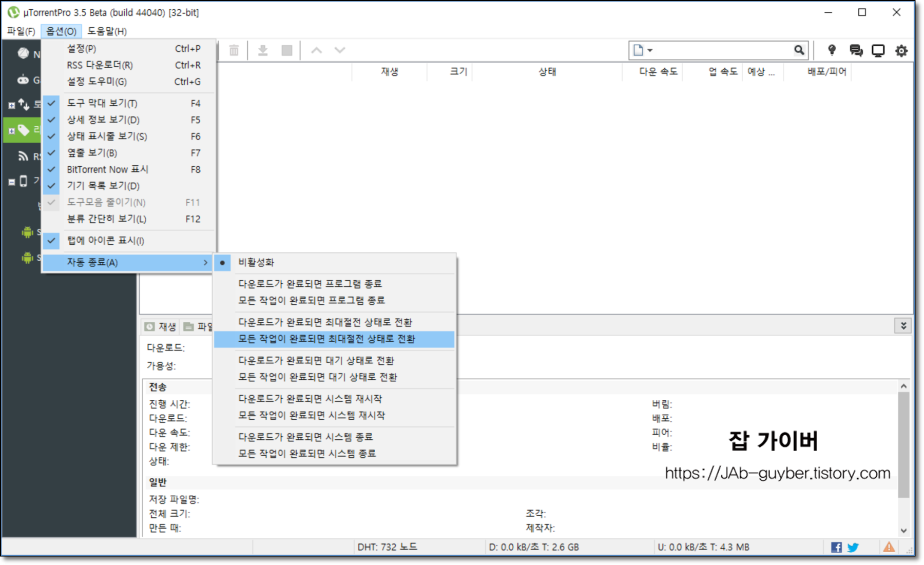
Task: Click the torrents up-down arrows sidebar icon
Action: point(24,104)
